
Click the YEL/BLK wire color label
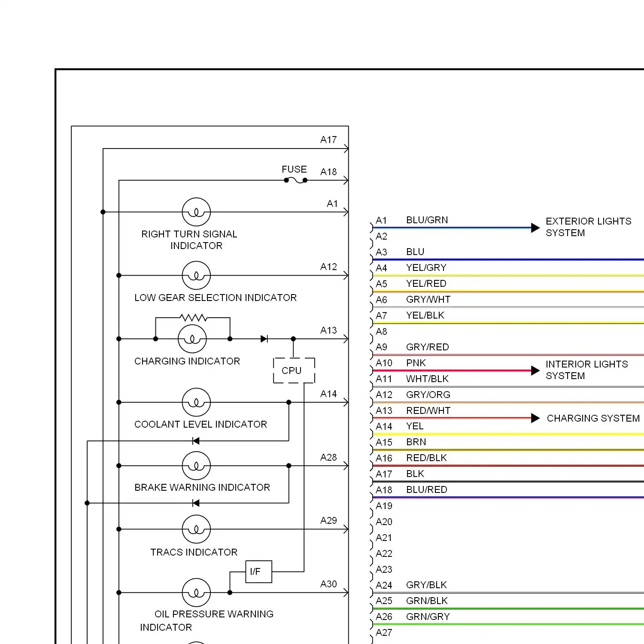(x=425, y=316)
